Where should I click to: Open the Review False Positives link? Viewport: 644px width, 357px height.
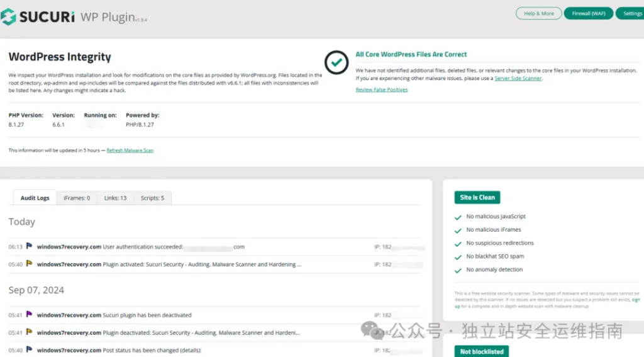point(382,89)
